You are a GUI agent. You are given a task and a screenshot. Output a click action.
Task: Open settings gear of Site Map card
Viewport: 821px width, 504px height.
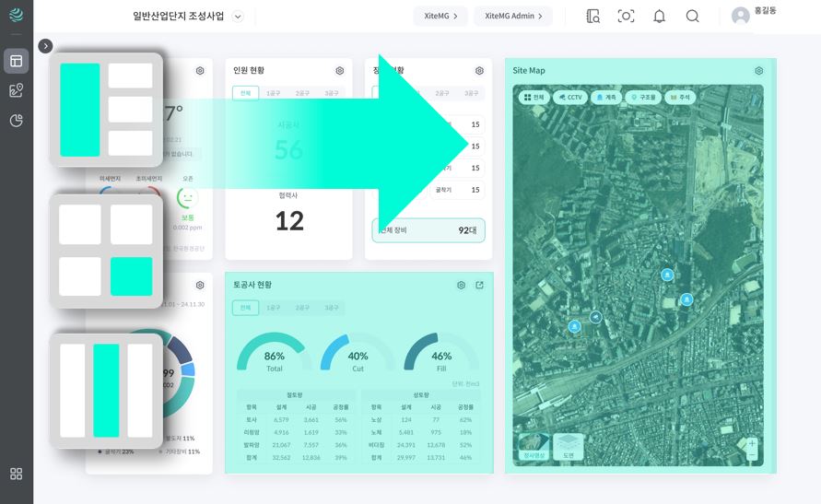[758, 71]
